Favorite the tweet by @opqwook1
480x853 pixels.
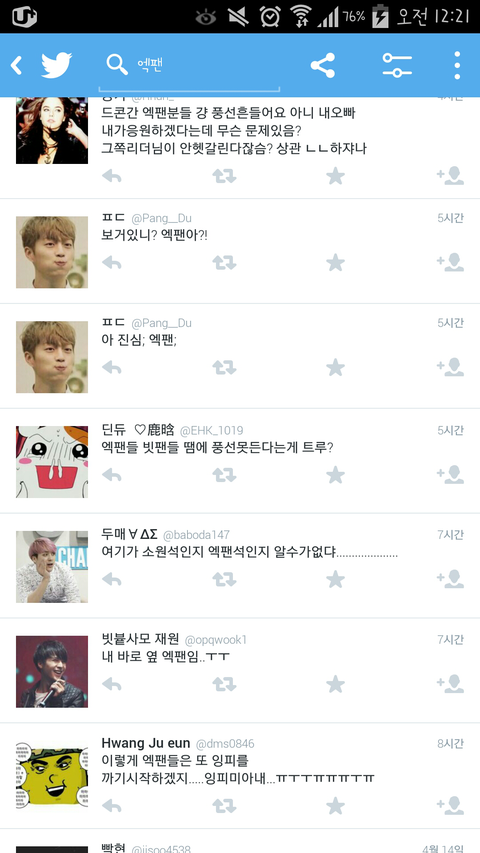coord(335,684)
